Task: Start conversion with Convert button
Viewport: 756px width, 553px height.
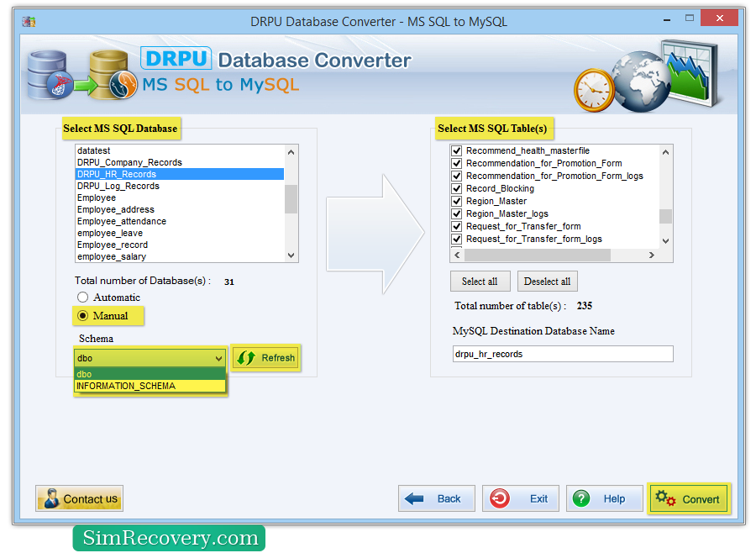Action: [x=689, y=498]
